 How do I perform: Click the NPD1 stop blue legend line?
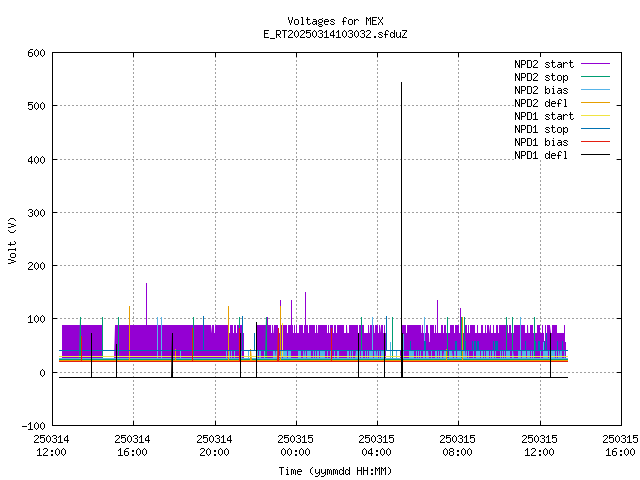[x=595, y=129]
